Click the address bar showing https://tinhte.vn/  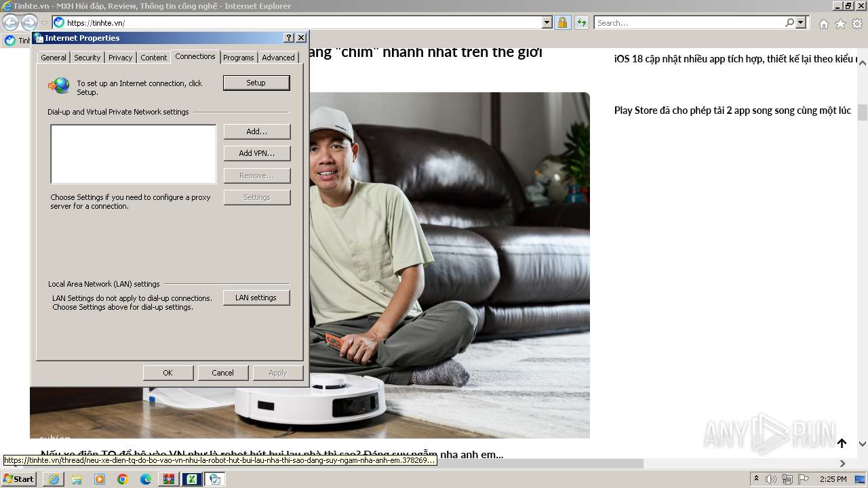296,23
